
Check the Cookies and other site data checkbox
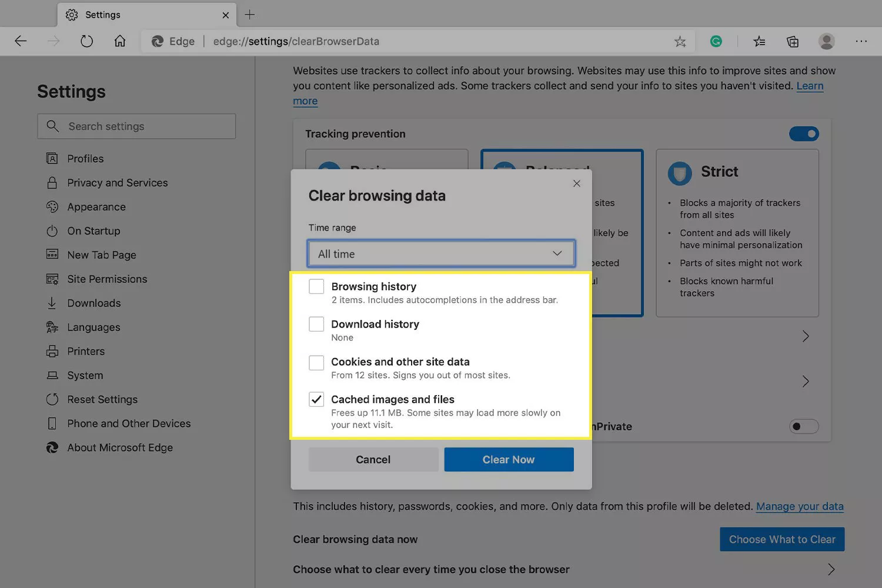[316, 362]
